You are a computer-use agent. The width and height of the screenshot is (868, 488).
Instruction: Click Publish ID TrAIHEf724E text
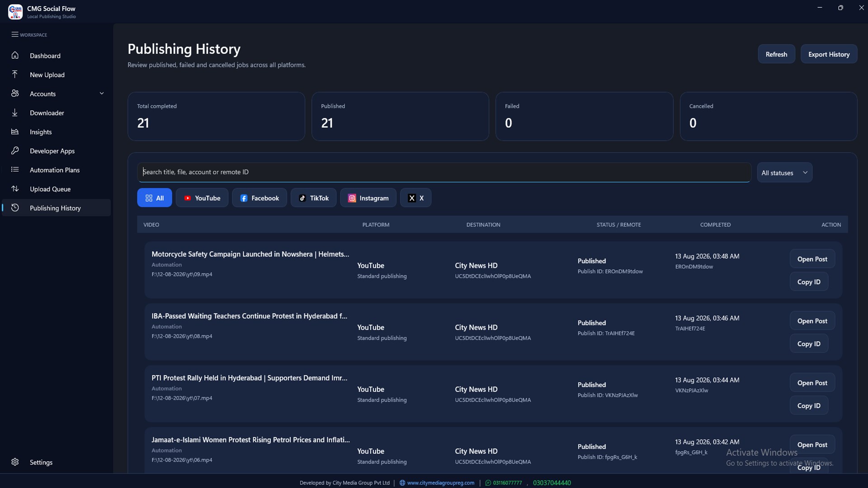[606, 333]
